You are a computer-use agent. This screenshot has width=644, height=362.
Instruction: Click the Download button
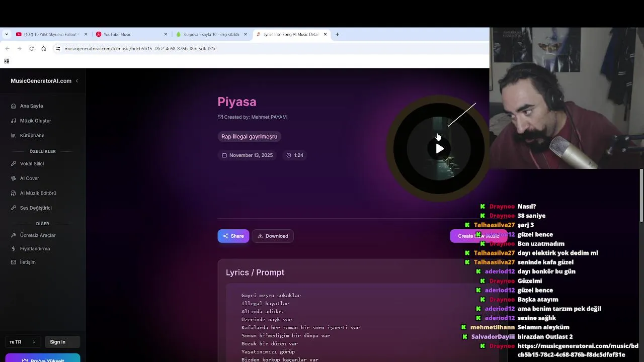273,236
